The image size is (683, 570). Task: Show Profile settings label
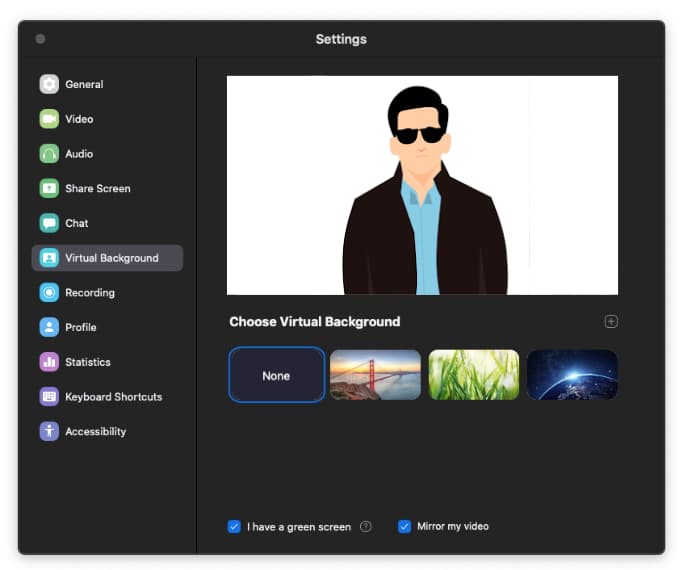point(81,327)
